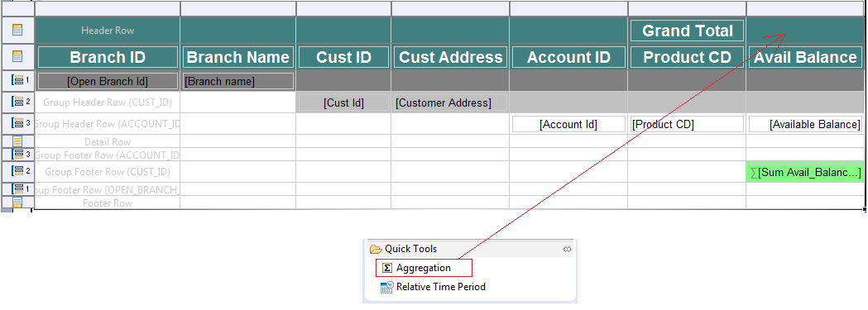Select the Sum Avail_Balance aggregation cell
Image resolution: width=868 pixels, height=310 pixels.
coord(805,173)
